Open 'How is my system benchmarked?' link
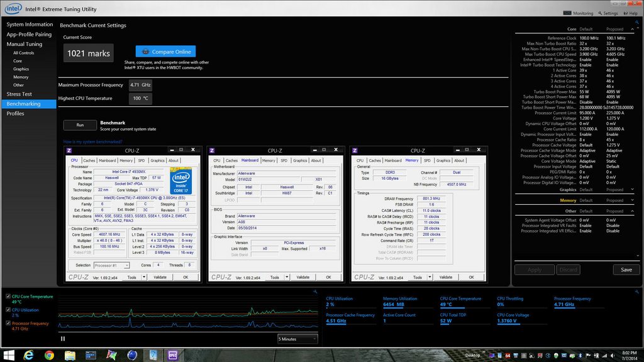 pos(93,141)
